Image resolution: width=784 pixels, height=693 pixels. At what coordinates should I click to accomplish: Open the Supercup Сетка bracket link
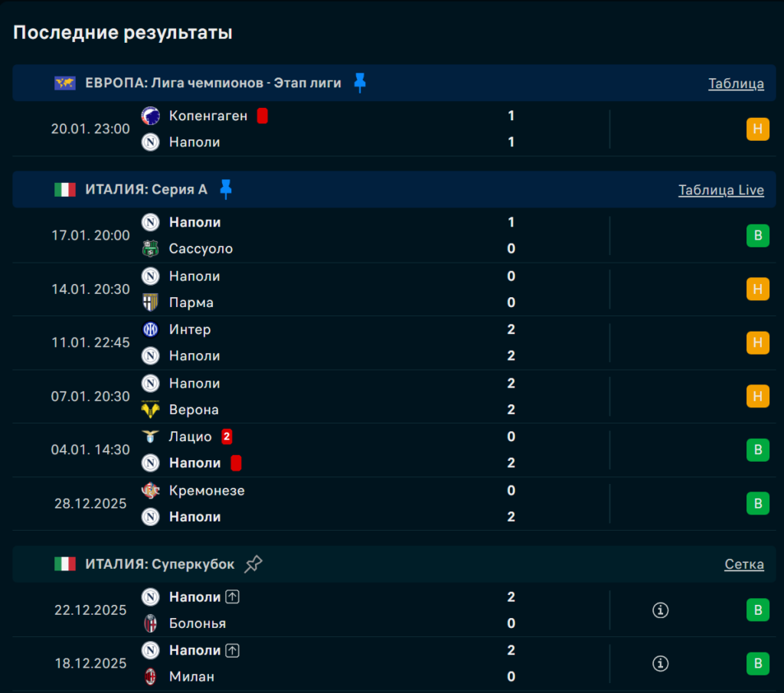(x=743, y=564)
